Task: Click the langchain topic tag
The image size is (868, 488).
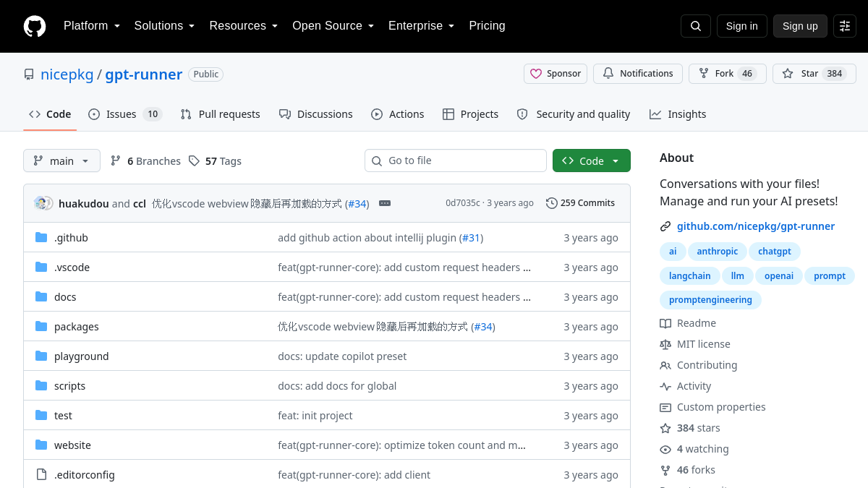Action: (690, 276)
